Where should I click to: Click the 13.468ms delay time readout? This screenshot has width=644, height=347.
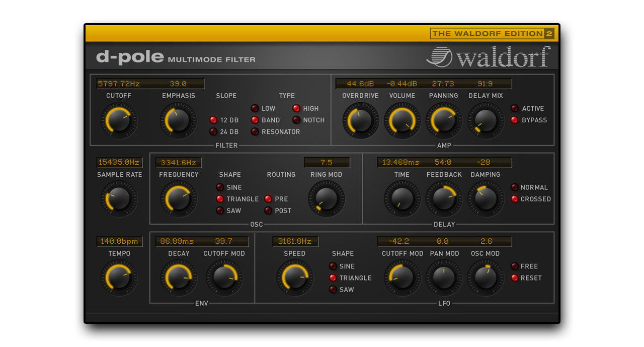coord(401,163)
